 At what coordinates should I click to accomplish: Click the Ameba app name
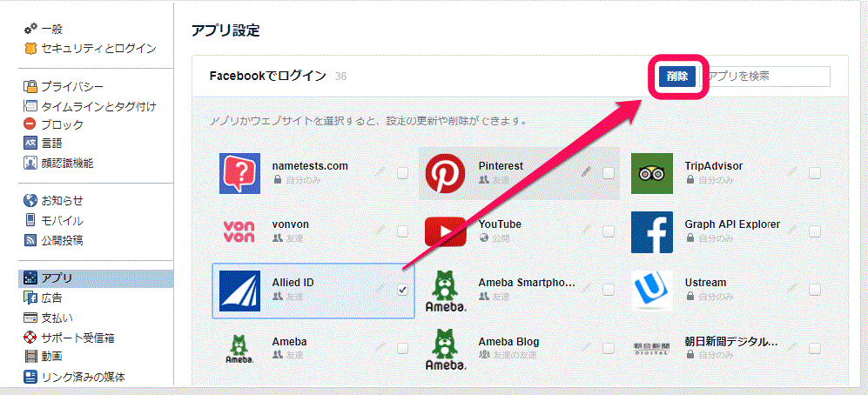[x=290, y=341]
